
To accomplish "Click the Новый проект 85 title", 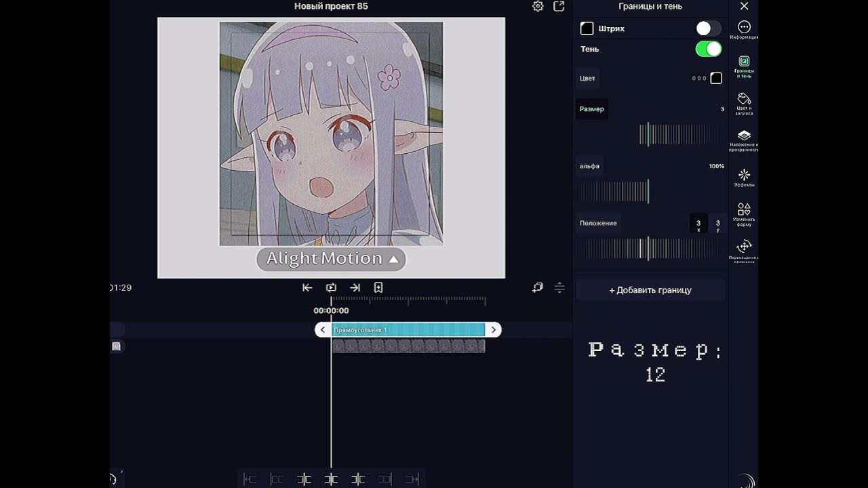I will coord(331,6).
